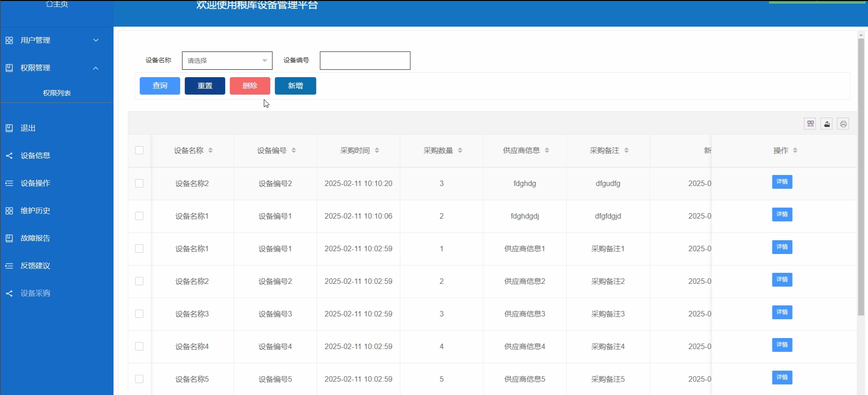The image size is (868, 395).
Task: Click the 故障报告 sidebar icon
Action: [9, 238]
